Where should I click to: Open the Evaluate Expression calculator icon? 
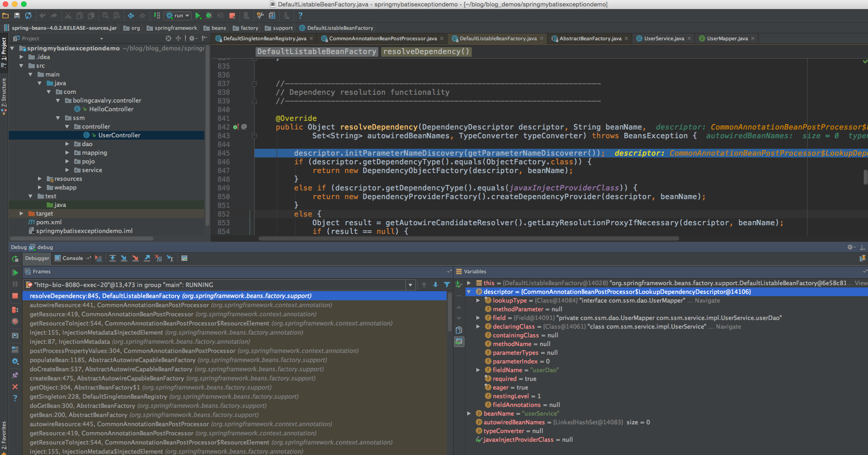[185, 258]
